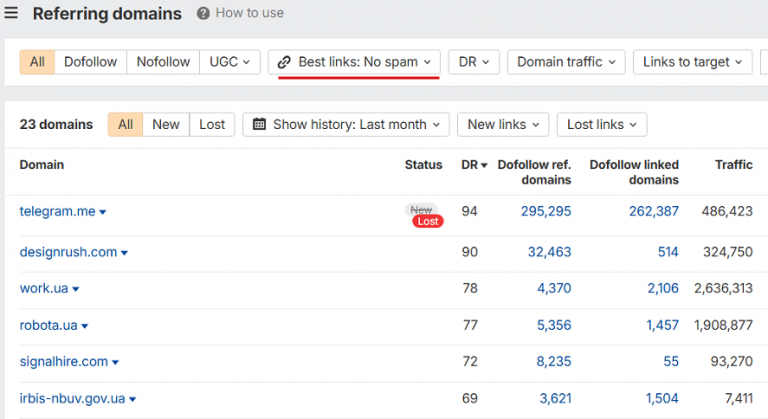This screenshot has height=419, width=768.
Task: Click the Traffic column header
Action: point(734,165)
